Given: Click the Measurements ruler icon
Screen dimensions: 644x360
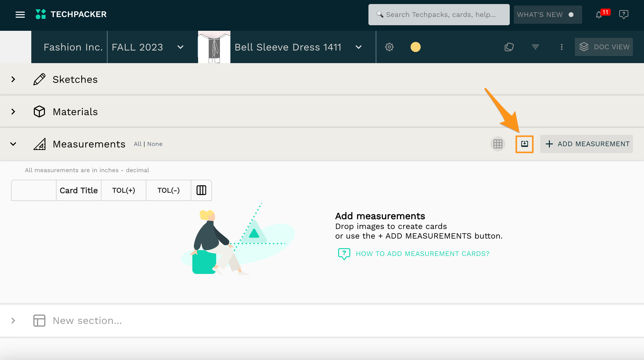Looking at the screenshot, I should click(39, 144).
